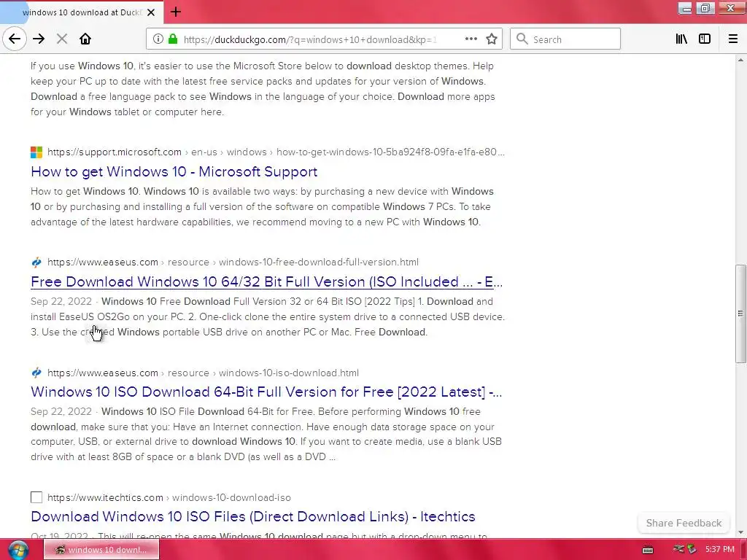Image resolution: width=747 pixels, height=560 pixels.
Task: Open page actions three-dot menu
Action: click(471, 39)
